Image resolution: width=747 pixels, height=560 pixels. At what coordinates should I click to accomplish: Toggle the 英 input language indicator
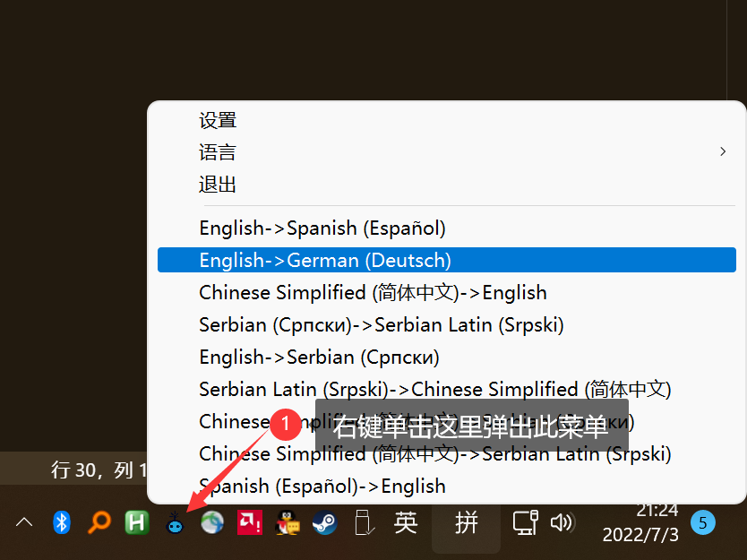[406, 522]
